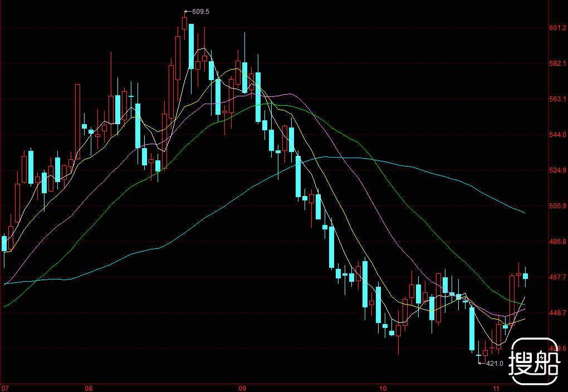Click the end of the cyan long-term moving average
The width and height of the screenshot is (568, 392).
[x=525, y=213]
